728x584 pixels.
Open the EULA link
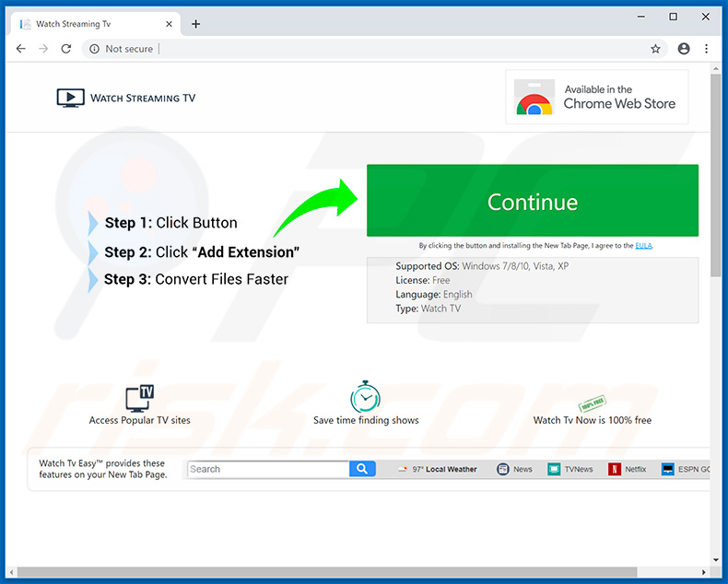pos(643,246)
